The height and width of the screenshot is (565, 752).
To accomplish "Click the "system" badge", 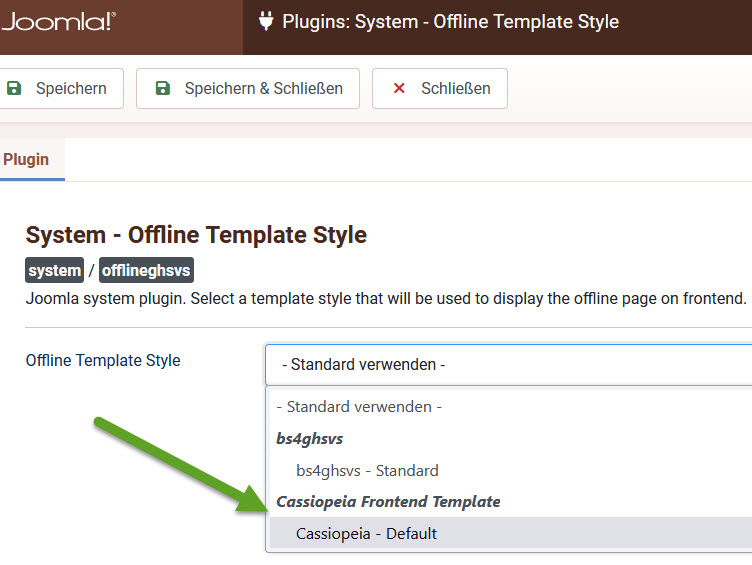I will [55, 271].
